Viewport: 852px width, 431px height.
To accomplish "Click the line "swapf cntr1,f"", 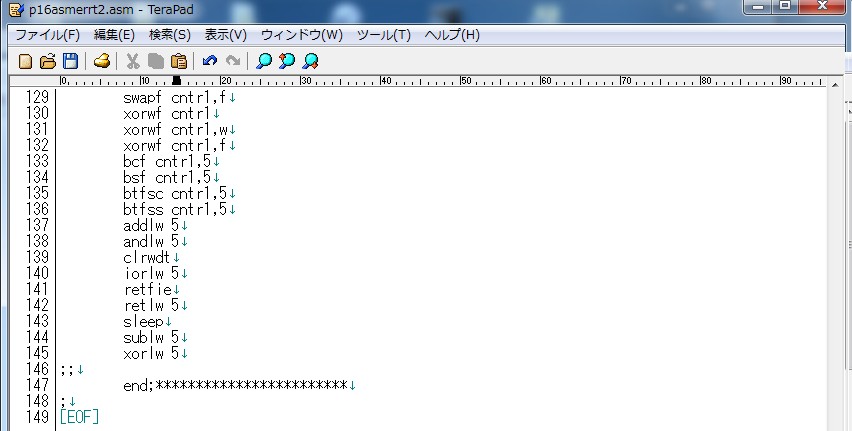I will pyautogui.click(x=174, y=98).
